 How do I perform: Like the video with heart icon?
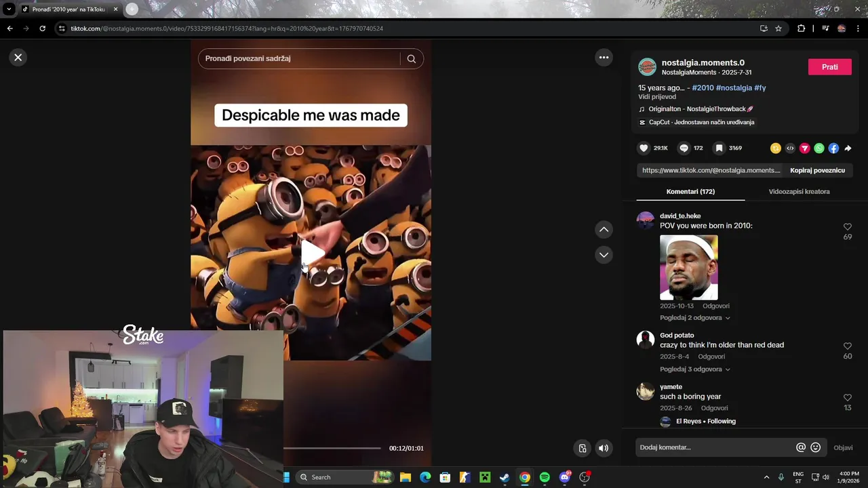(644, 148)
